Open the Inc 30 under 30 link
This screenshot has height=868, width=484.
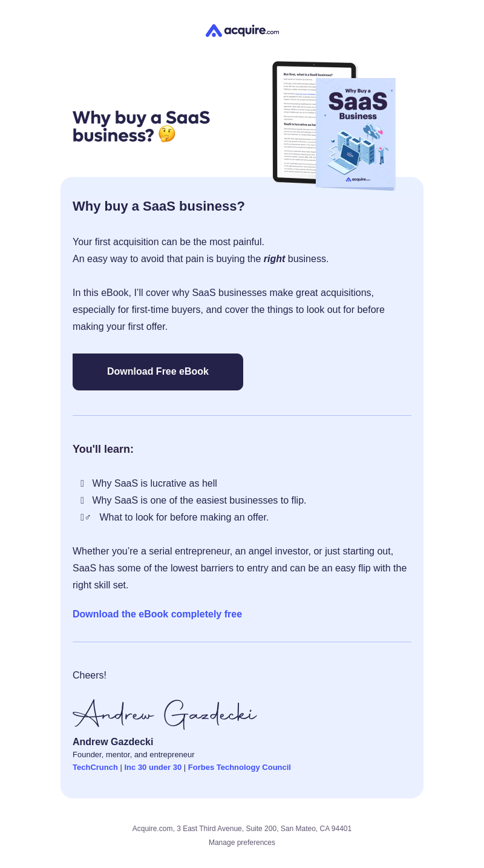point(153,767)
